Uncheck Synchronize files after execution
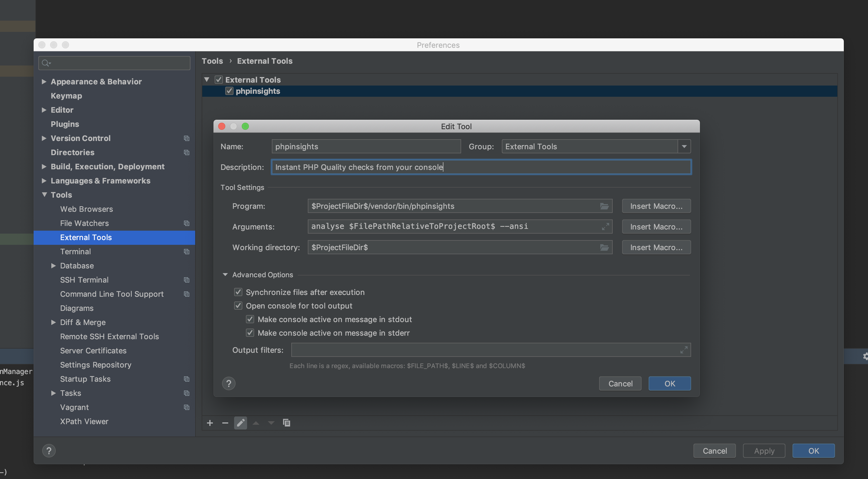 pos(238,292)
